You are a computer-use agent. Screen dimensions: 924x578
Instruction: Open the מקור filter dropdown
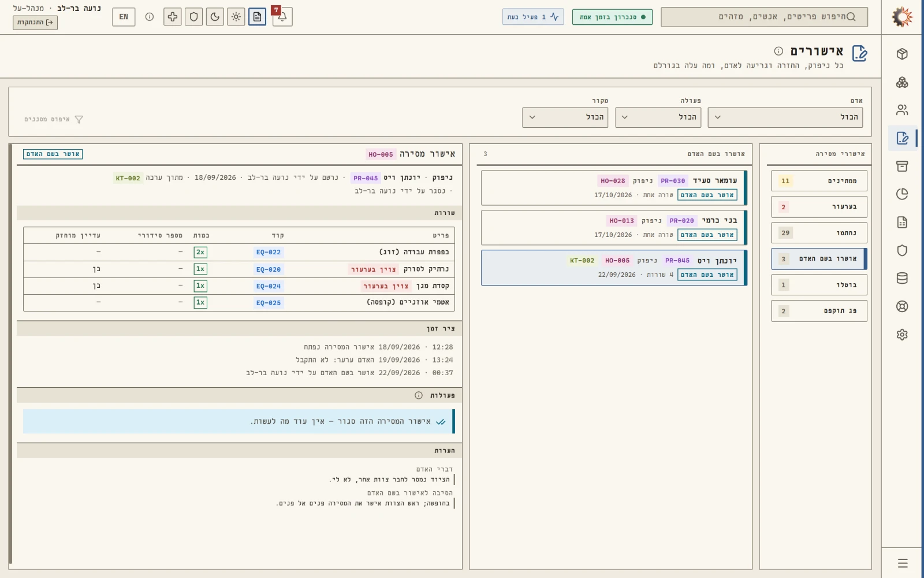point(565,117)
